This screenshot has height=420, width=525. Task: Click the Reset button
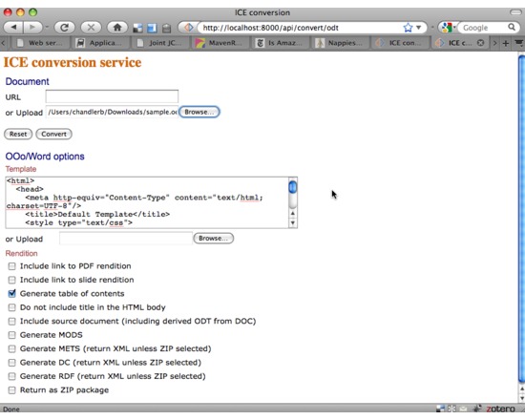pos(18,134)
